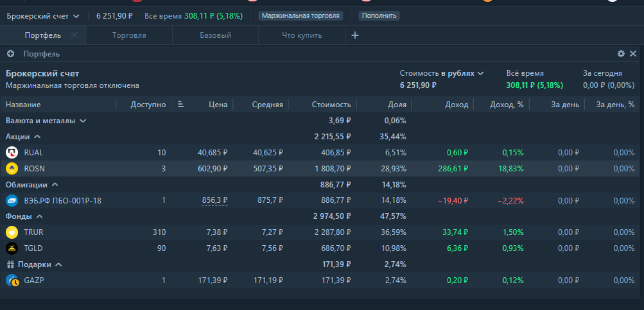Click the TRUR fund logo icon
This screenshot has height=310, width=644.
coord(12,232)
